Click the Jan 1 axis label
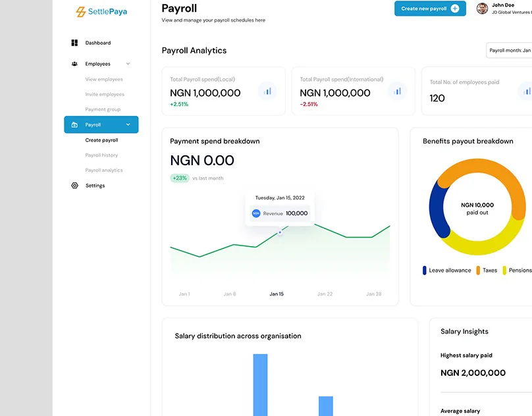Image resolution: width=532 pixels, height=416 pixels. pos(184,294)
